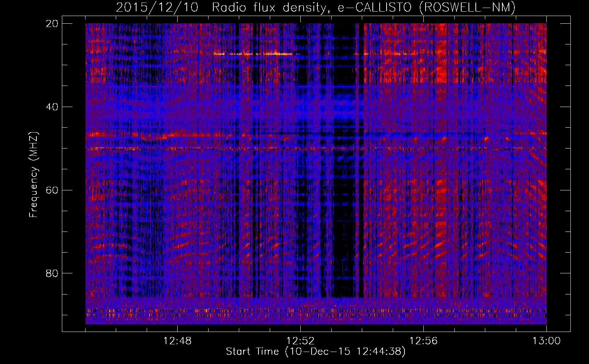Image resolution: width=589 pixels, height=364 pixels.
Task: Click the bright yellow emission streak near 27 MHz
Action: pos(253,54)
